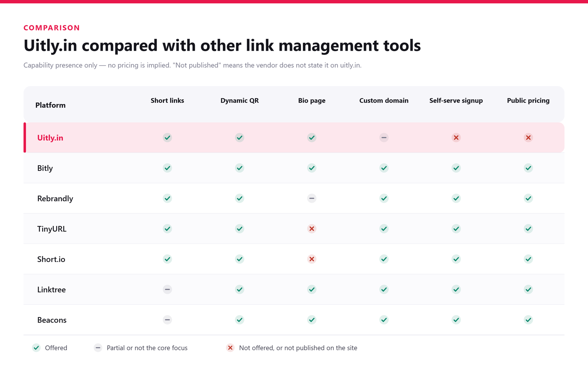Viewport: 588px width, 378px height.
Task: Click the COMPARISON heading label
Action: point(52,28)
